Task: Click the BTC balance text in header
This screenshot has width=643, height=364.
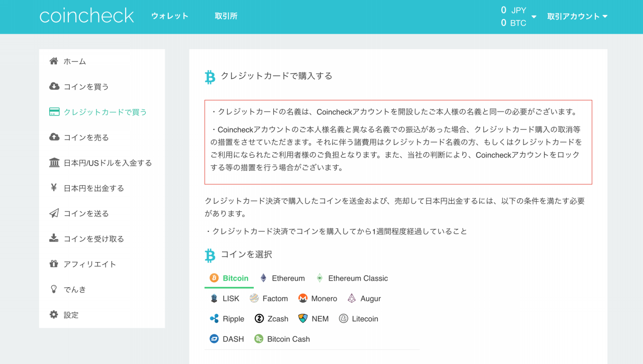Action: click(x=513, y=23)
